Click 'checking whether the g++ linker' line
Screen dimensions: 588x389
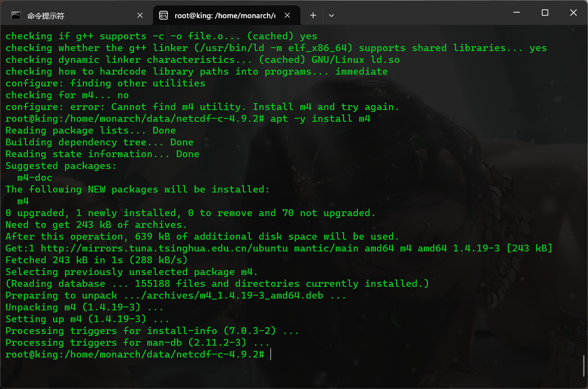point(276,48)
